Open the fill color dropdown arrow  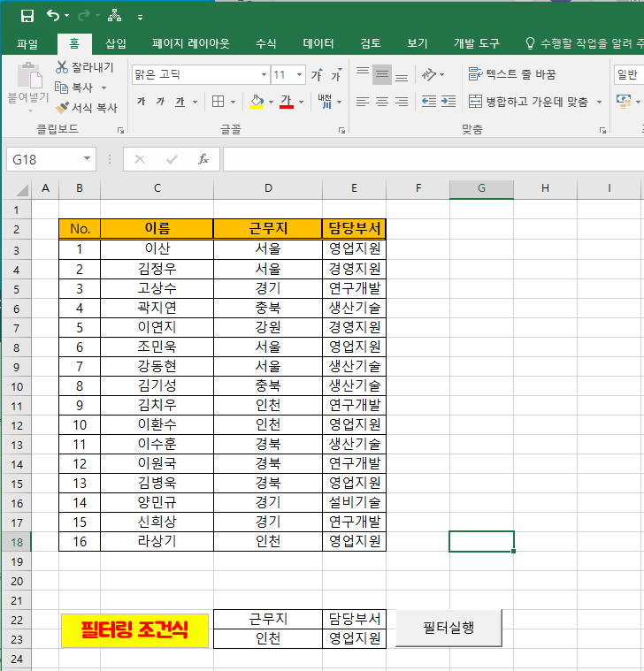tap(271, 102)
